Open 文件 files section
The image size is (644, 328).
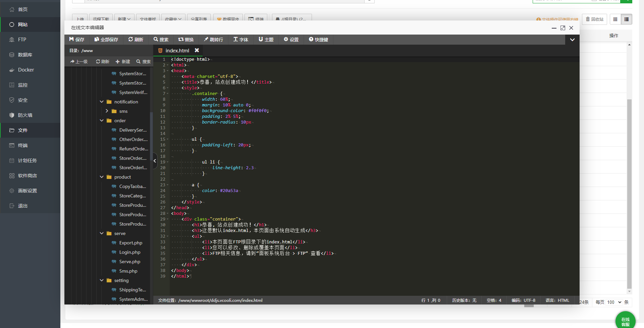click(x=30, y=130)
